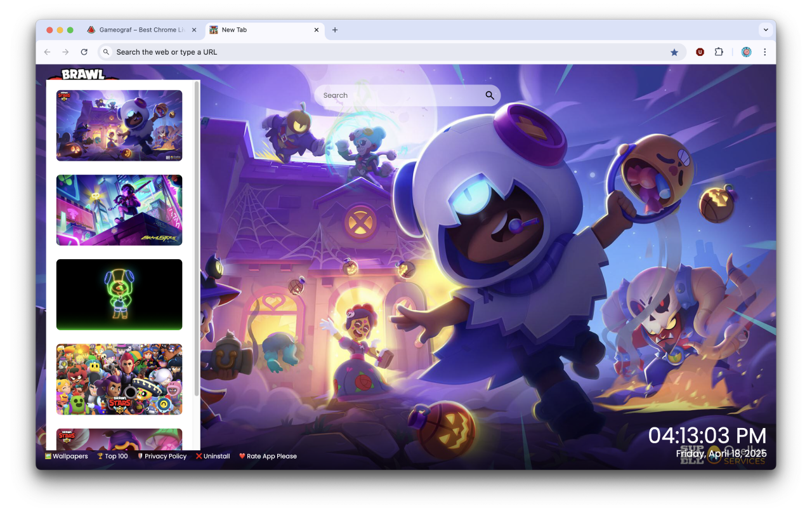Screen dimensions: 812x508
Task: Click the shield icon beside Privacy Policy
Action: point(140,456)
